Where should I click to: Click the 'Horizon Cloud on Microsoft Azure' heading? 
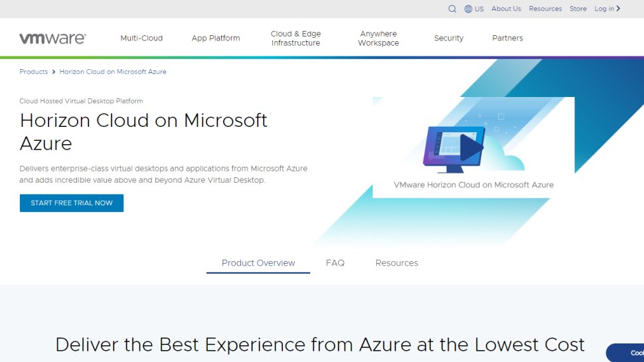point(143,132)
